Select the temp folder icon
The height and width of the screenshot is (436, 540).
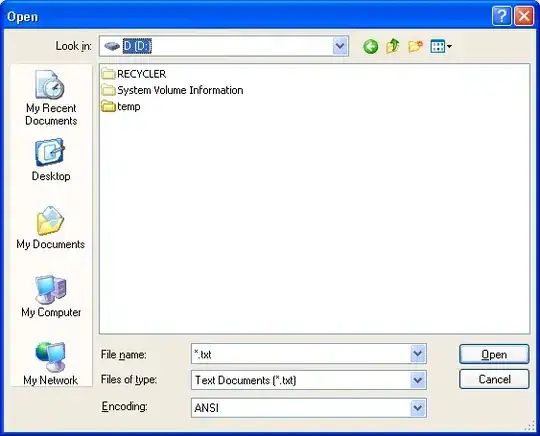108,106
